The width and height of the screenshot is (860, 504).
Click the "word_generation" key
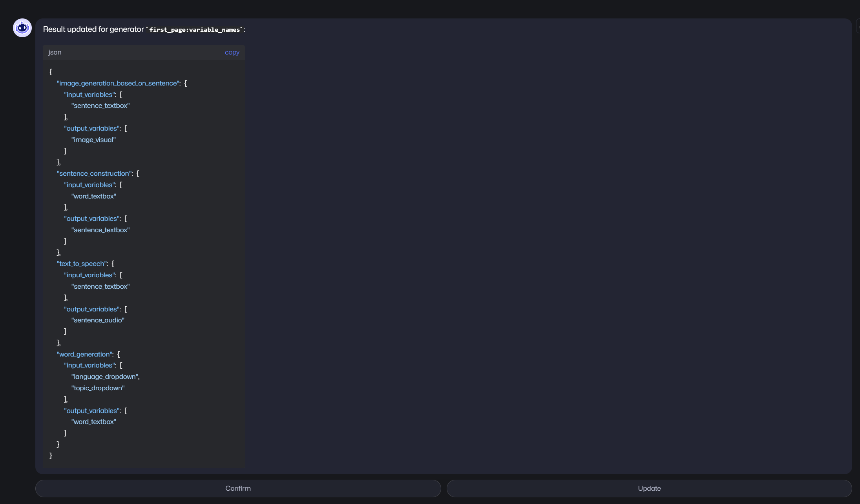pyautogui.click(x=85, y=354)
